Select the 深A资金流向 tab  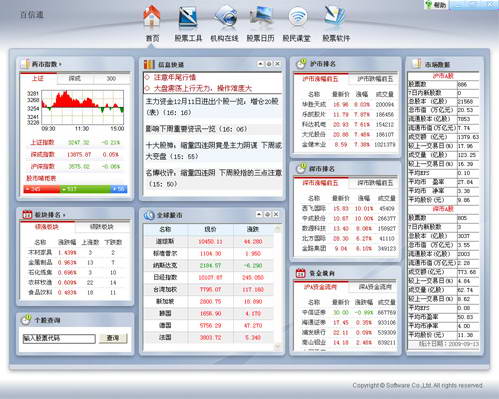point(374,287)
